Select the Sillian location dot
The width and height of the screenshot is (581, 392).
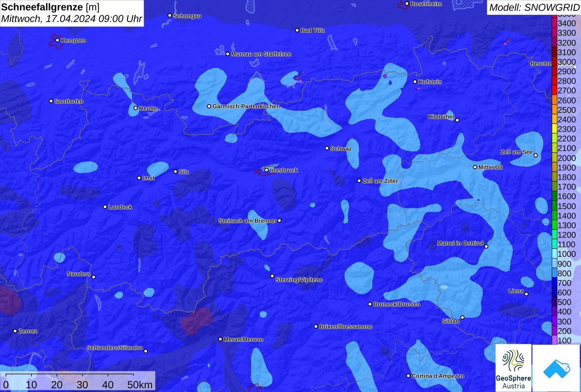point(462,317)
